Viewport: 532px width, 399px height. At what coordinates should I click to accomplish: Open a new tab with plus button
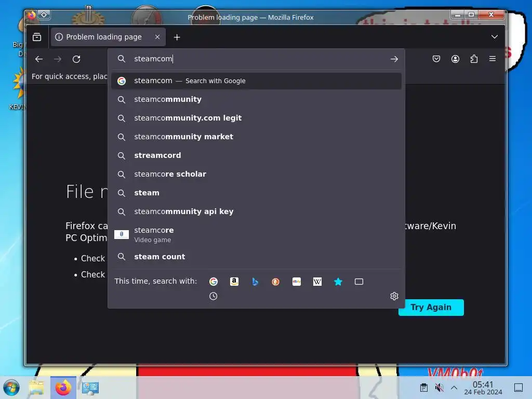point(177,37)
